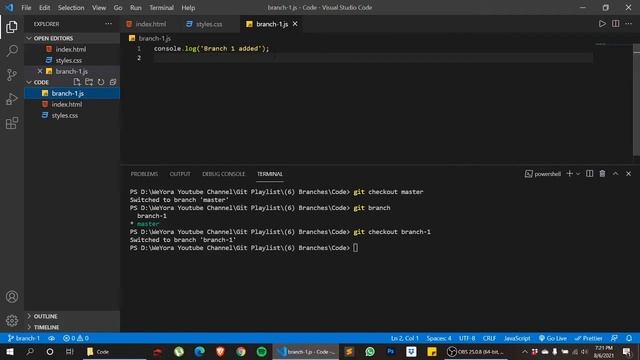Refresh the explorer in CODE section
The image size is (640, 360).
point(101,82)
